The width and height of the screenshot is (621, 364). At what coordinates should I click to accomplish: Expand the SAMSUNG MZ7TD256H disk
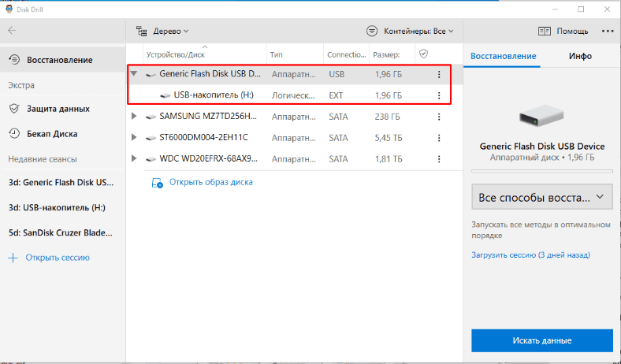134,116
